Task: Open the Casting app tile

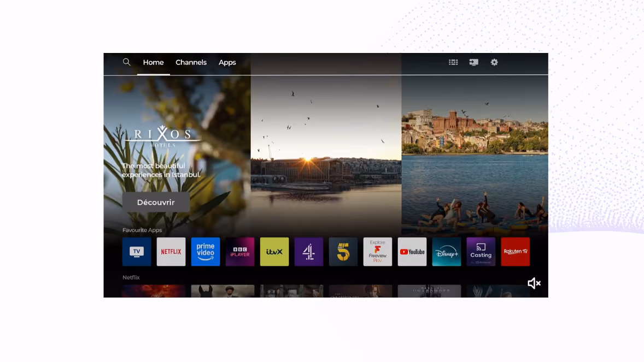Action: pyautogui.click(x=481, y=252)
